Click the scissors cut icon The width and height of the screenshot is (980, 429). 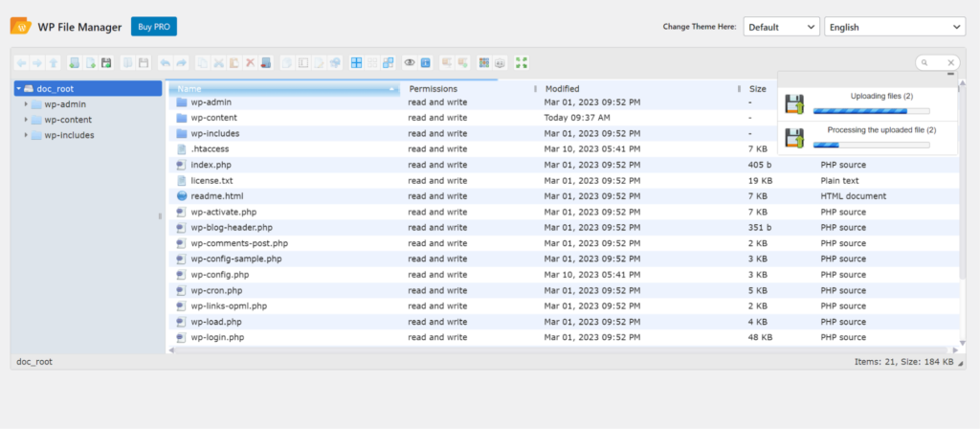(x=218, y=63)
